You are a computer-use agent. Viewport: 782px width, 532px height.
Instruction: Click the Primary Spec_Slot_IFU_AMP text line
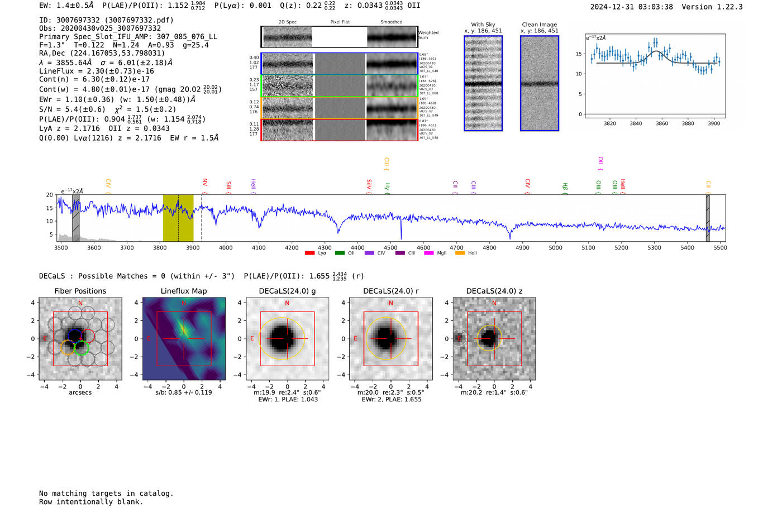point(128,37)
